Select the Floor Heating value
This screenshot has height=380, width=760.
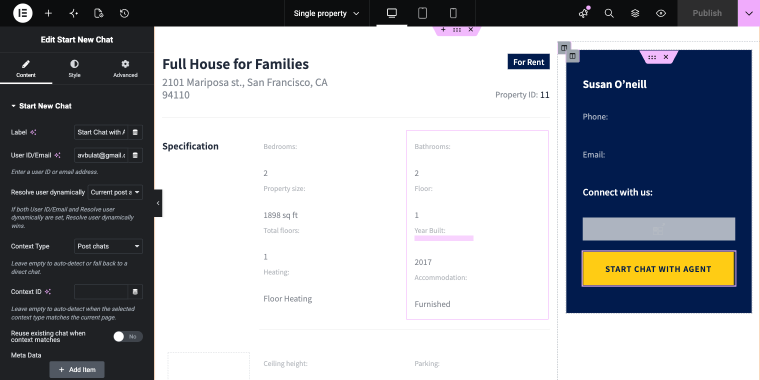pos(287,299)
